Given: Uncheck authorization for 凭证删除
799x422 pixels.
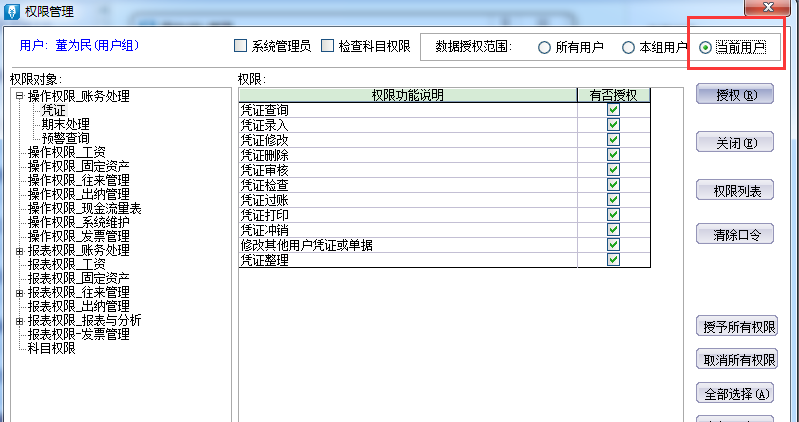Looking at the screenshot, I should [x=613, y=155].
